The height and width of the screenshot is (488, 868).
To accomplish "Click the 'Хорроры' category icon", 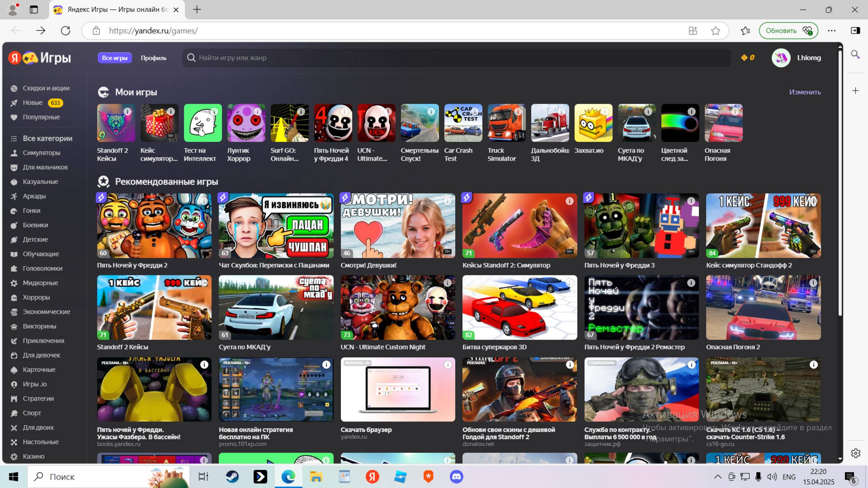I will [14, 297].
